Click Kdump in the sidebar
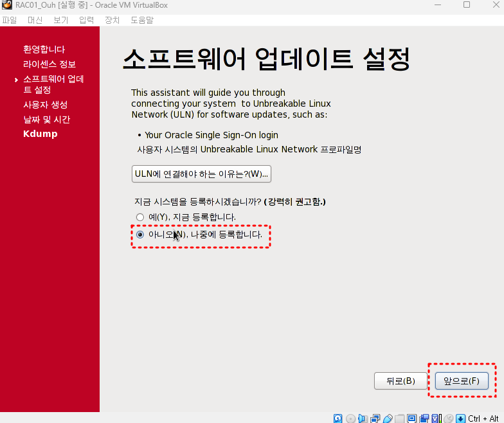This screenshot has height=423, width=504. click(x=40, y=134)
